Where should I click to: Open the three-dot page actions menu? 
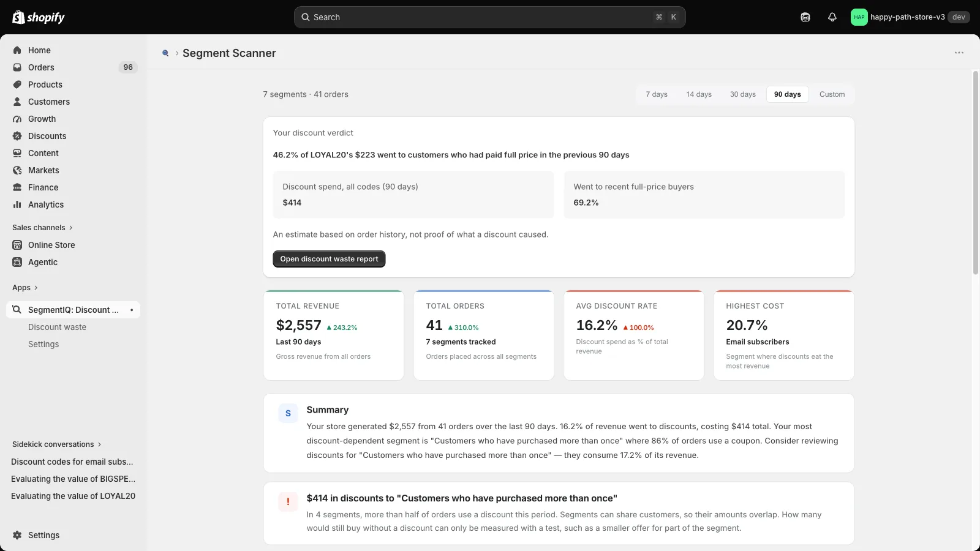pos(959,53)
